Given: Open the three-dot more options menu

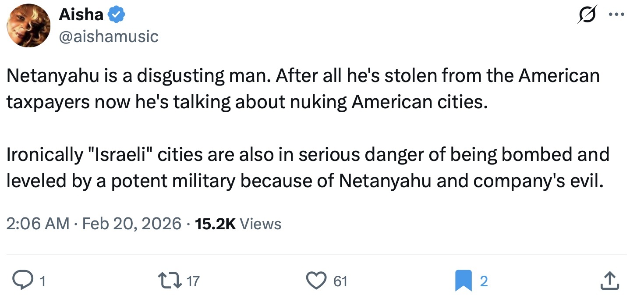Looking at the screenshot, I should [x=616, y=14].
